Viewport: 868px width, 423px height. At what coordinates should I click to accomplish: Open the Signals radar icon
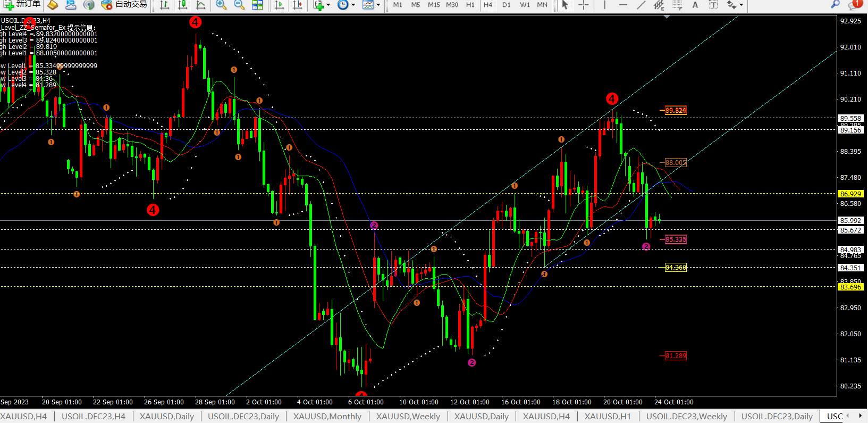(x=89, y=5)
